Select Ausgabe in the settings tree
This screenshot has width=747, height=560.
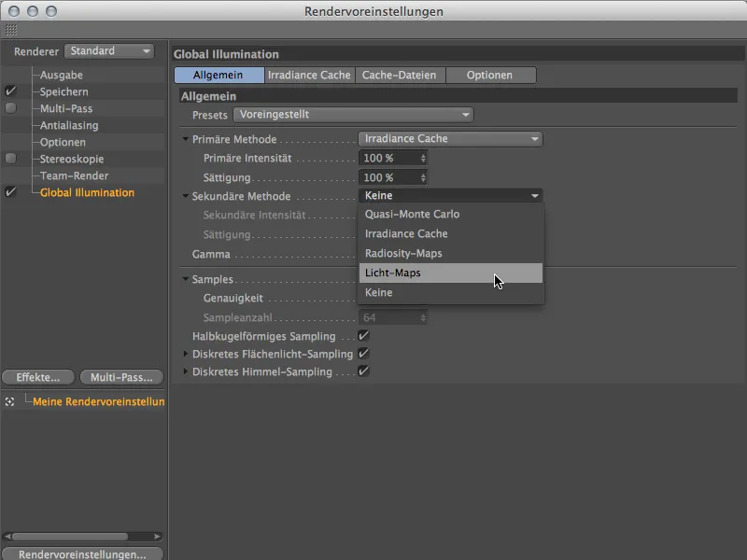click(x=62, y=75)
